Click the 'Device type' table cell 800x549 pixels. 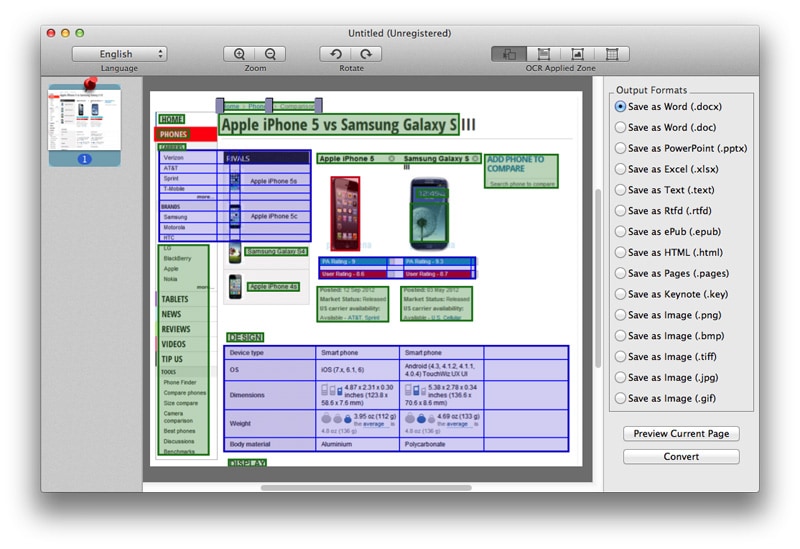[x=269, y=353]
